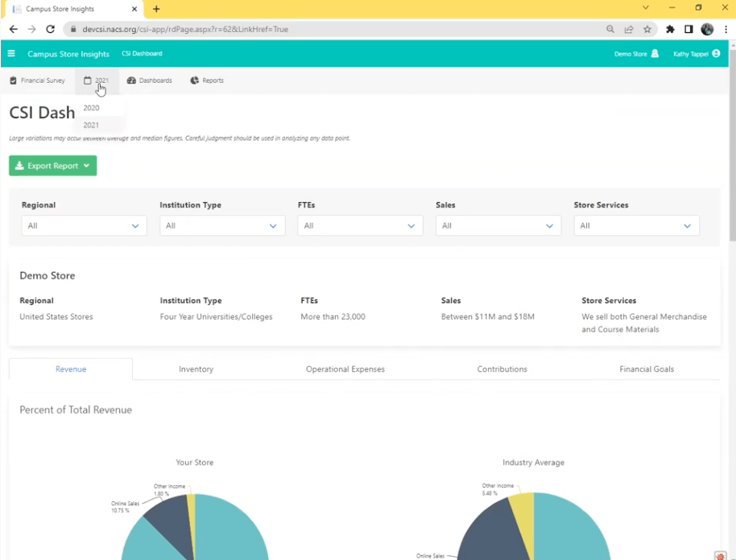Open the browser extensions puzzle icon
Screen dimensions: 736x560
tap(670, 29)
